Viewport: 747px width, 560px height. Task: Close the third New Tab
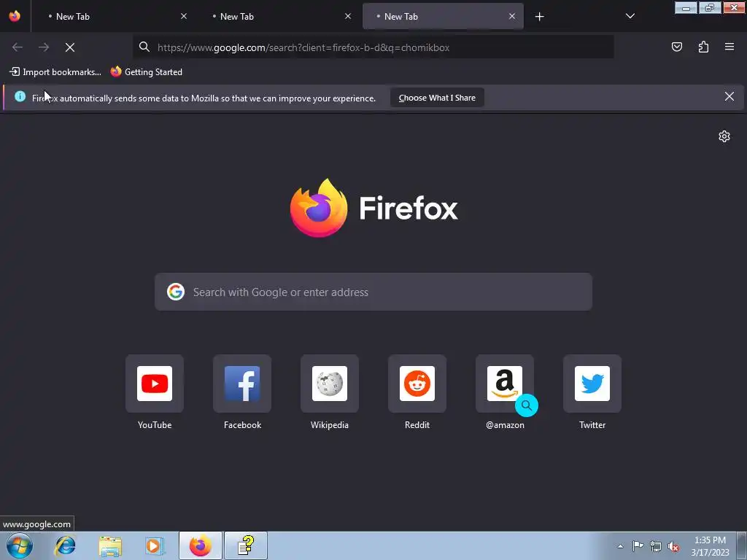[x=511, y=16]
